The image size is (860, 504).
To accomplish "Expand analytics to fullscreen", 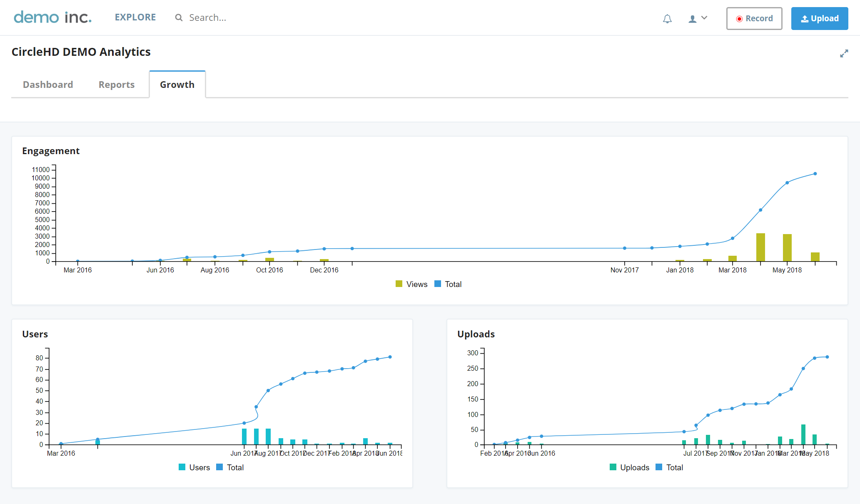I will click(x=844, y=54).
